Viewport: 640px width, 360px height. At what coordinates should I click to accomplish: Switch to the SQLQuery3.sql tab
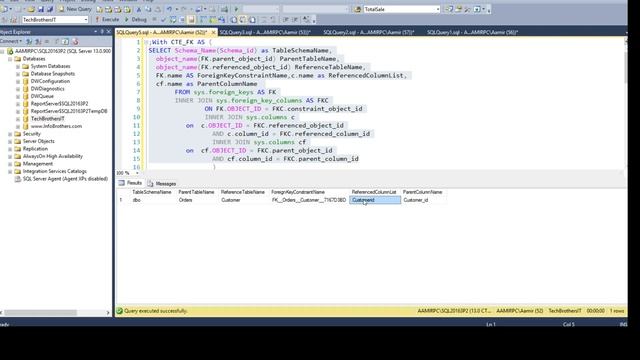tap(264, 32)
